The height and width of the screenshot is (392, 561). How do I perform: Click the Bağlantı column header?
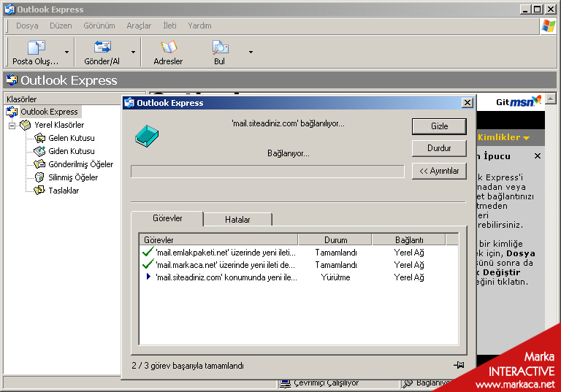pos(409,239)
